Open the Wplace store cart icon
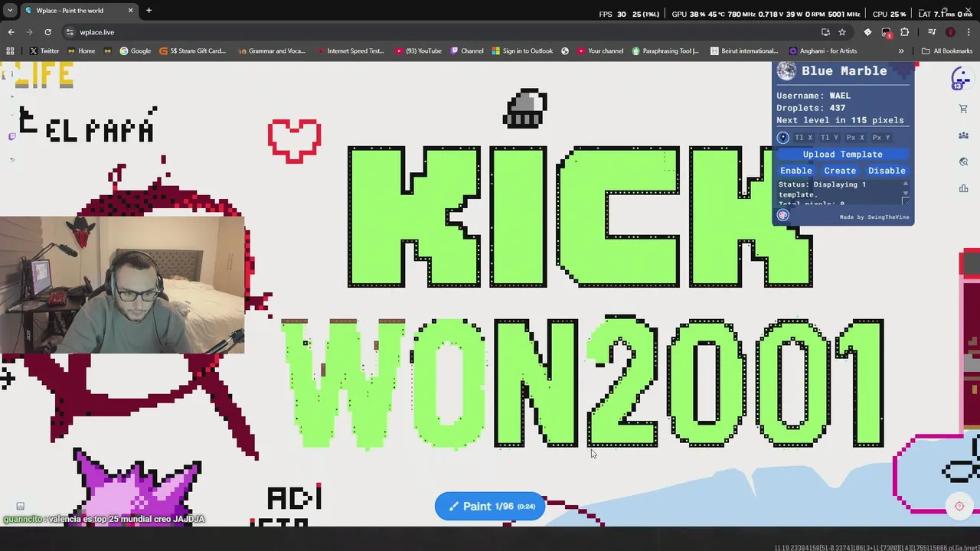This screenshot has width=980, height=551. tap(963, 109)
